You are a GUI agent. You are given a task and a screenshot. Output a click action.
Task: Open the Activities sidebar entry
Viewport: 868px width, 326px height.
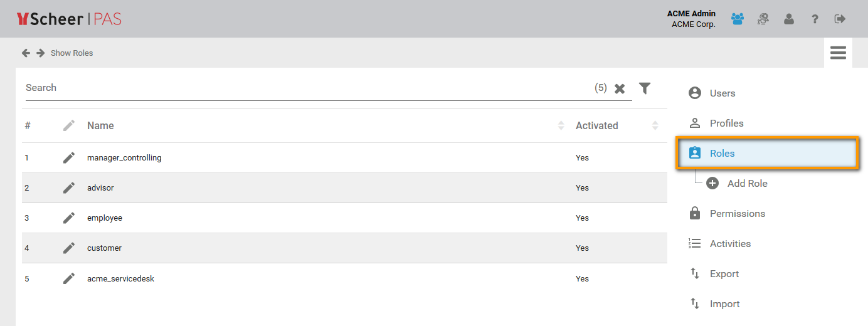730,244
